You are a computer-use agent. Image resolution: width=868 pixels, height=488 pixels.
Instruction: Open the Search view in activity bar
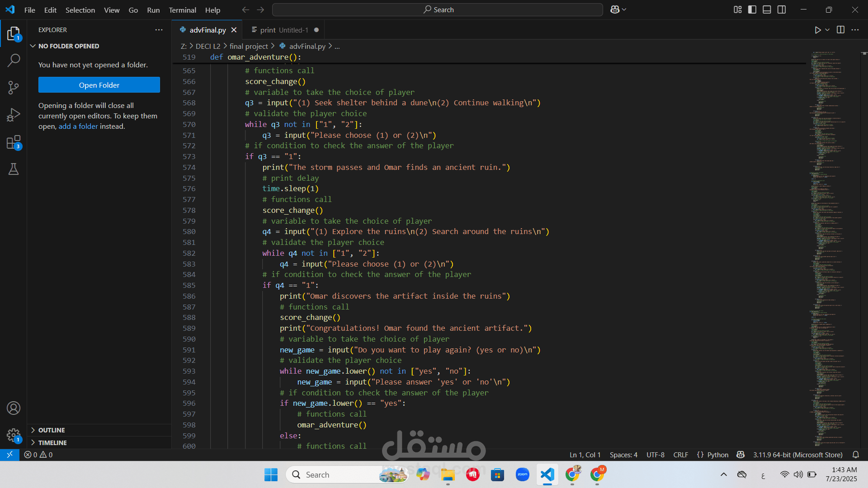click(14, 60)
